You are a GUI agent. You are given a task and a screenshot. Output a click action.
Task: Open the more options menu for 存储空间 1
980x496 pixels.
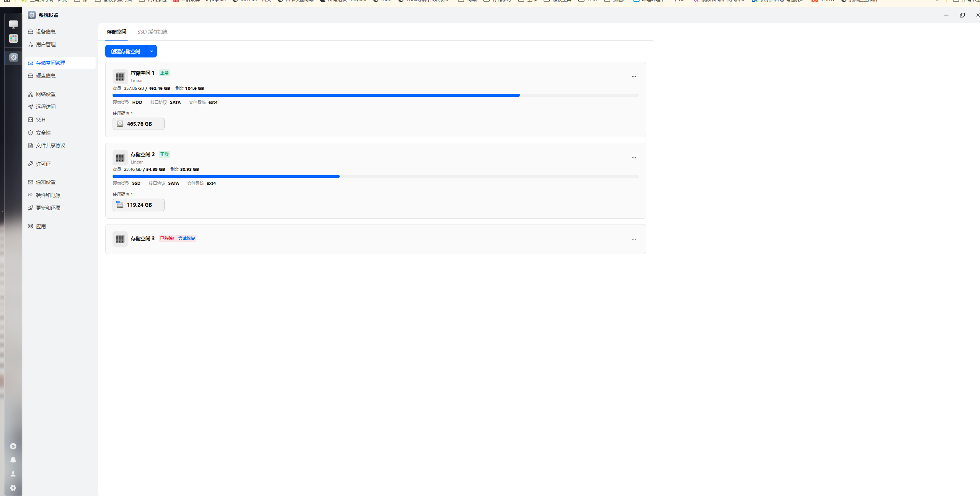634,76
